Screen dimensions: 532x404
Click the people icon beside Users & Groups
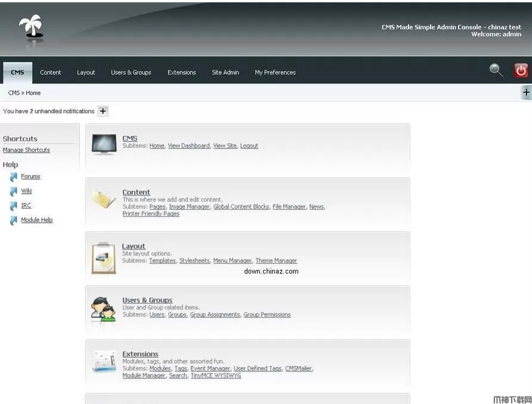pyautogui.click(x=104, y=309)
